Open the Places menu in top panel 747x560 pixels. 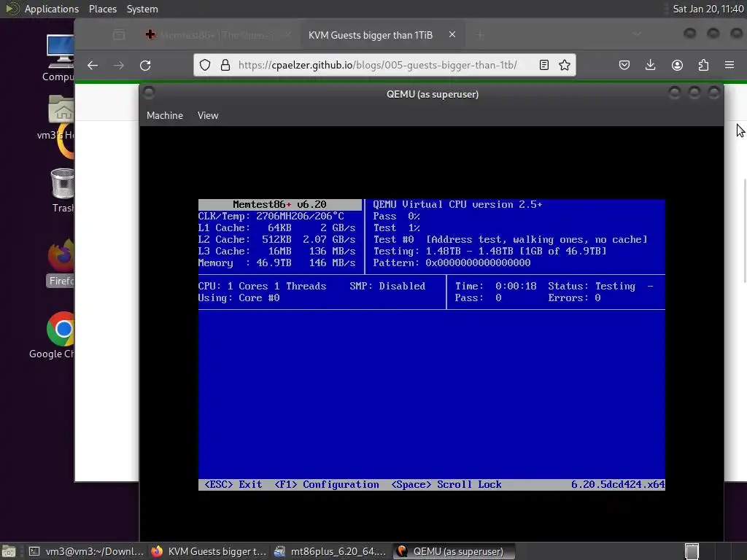(102, 9)
